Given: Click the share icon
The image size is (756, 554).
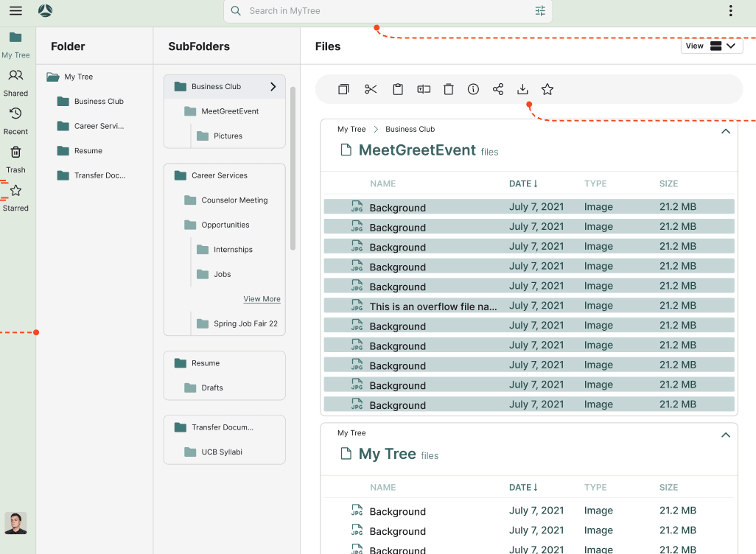Looking at the screenshot, I should [498, 89].
